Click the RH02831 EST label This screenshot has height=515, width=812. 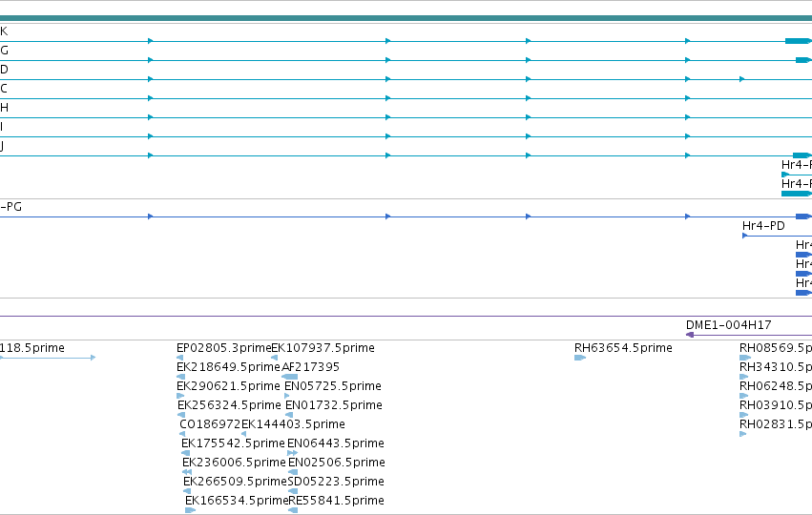[776, 424]
